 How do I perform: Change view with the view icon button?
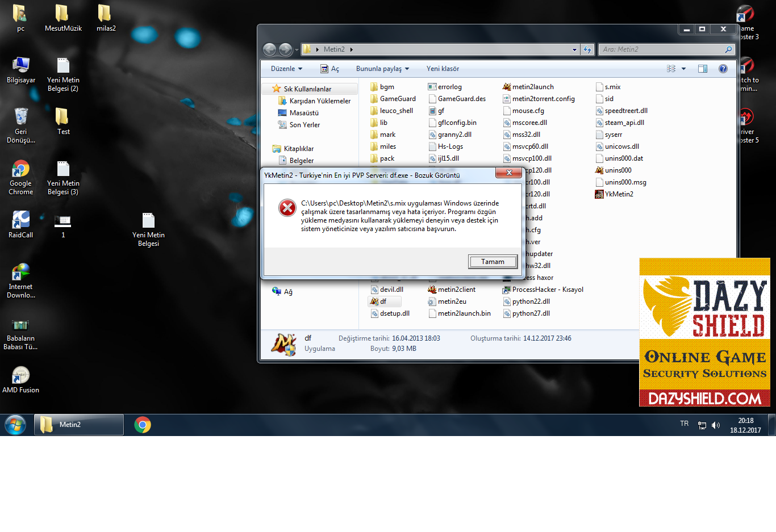point(671,69)
